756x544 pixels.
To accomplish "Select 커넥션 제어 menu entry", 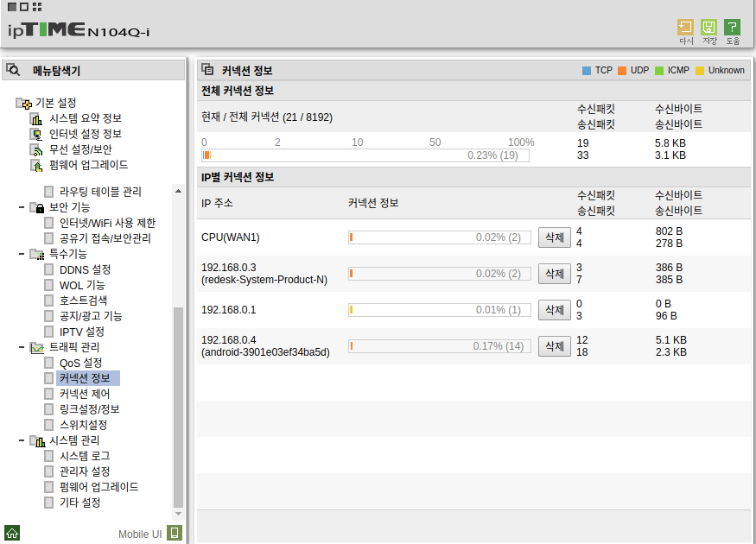I will coord(85,394).
